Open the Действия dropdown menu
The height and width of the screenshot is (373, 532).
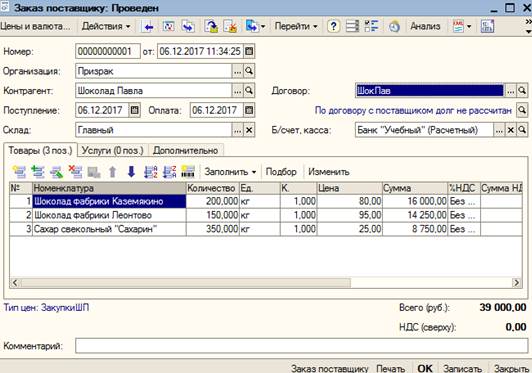pyautogui.click(x=106, y=26)
